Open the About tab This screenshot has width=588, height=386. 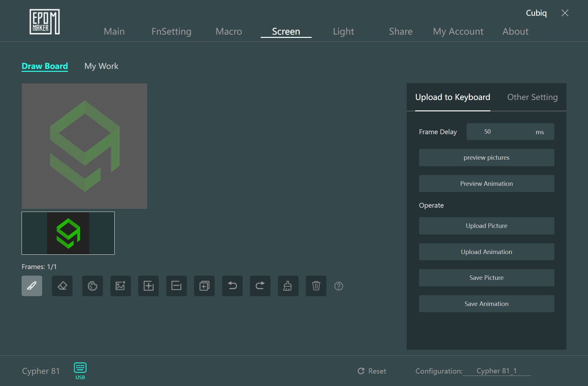(x=515, y=31)
